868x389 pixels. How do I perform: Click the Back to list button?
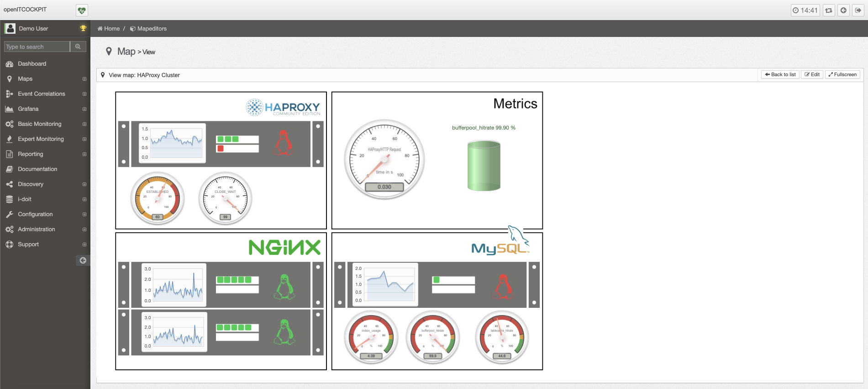[780, 74]
